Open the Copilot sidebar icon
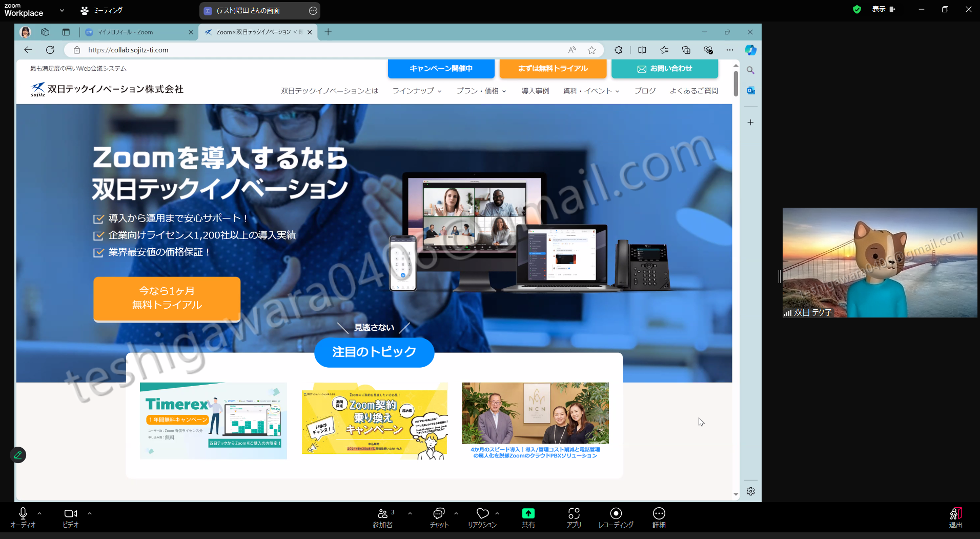Viewport: 980px width, 539px height. (x=750, y=50)
